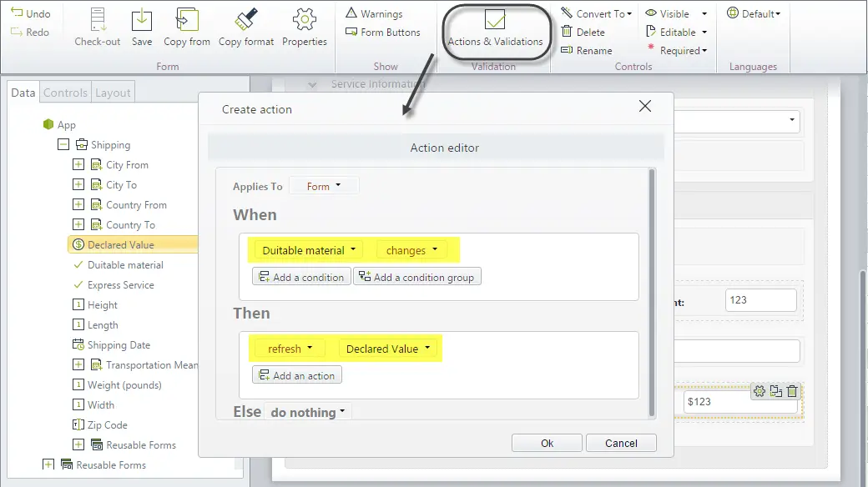Open the Applies To Form dropdown

[324, 186]
